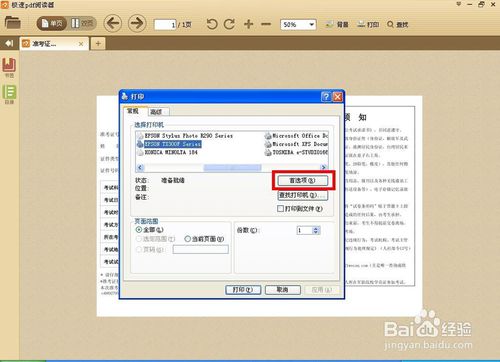This screenshot has width=500, height=362.
Task: Zoom in with the plus icon
Action: coord(248,24)
